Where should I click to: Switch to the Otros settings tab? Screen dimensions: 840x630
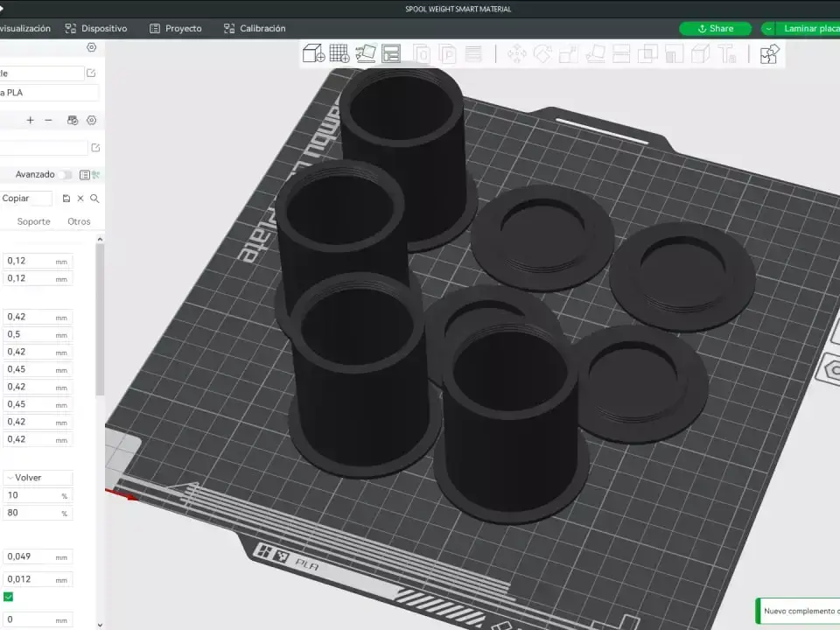click(x=79, y=221)
